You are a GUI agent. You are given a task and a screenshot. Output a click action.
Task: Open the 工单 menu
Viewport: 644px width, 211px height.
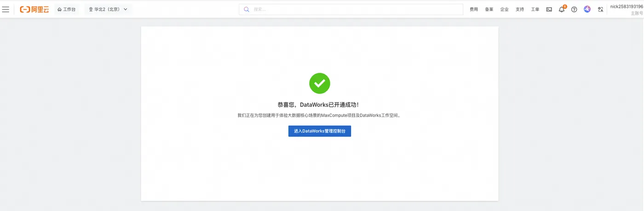(x=535, y=9)
